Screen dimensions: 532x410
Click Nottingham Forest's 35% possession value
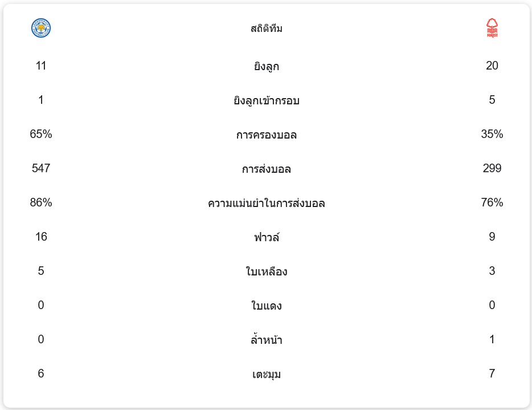(x=492, y=134)
